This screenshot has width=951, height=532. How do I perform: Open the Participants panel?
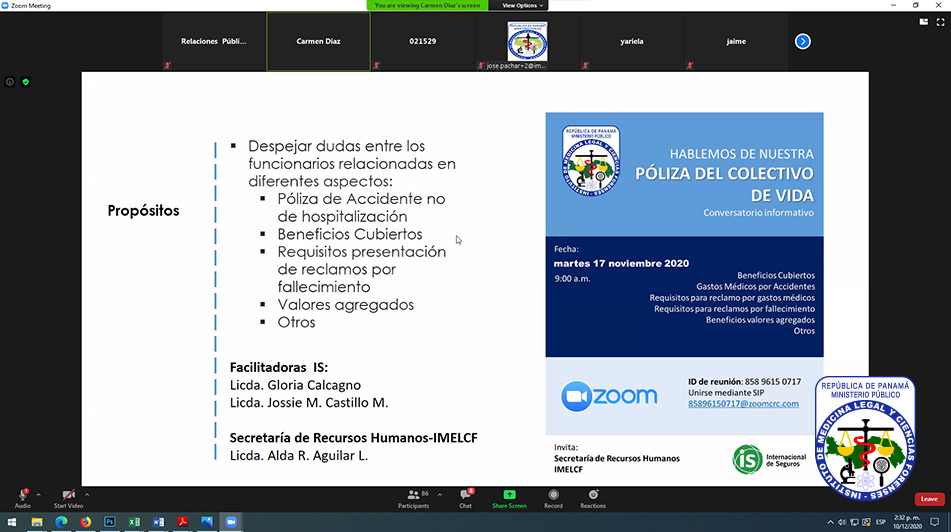pos(414,498)
